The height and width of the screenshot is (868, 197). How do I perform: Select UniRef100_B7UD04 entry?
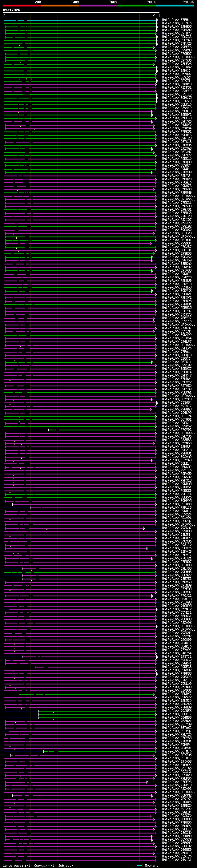(177, 379)
